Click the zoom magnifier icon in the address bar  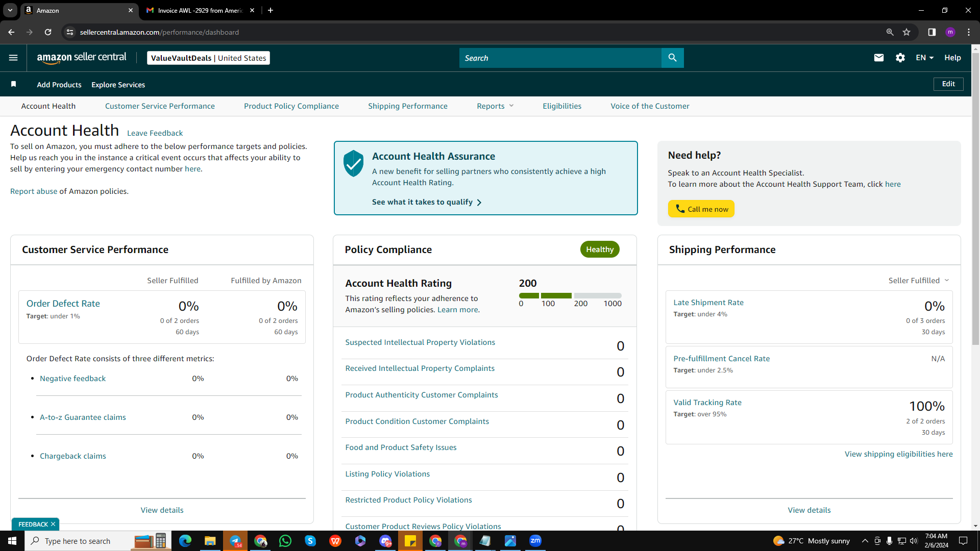click(x=890, y=32)
